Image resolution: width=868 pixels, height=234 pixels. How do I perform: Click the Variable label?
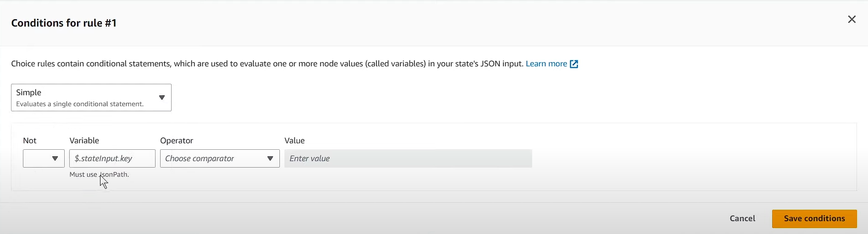(x=84, y=141)
